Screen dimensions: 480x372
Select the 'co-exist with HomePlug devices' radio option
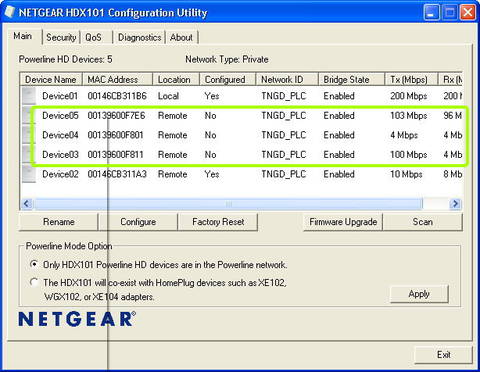click(x=34, y=282)
